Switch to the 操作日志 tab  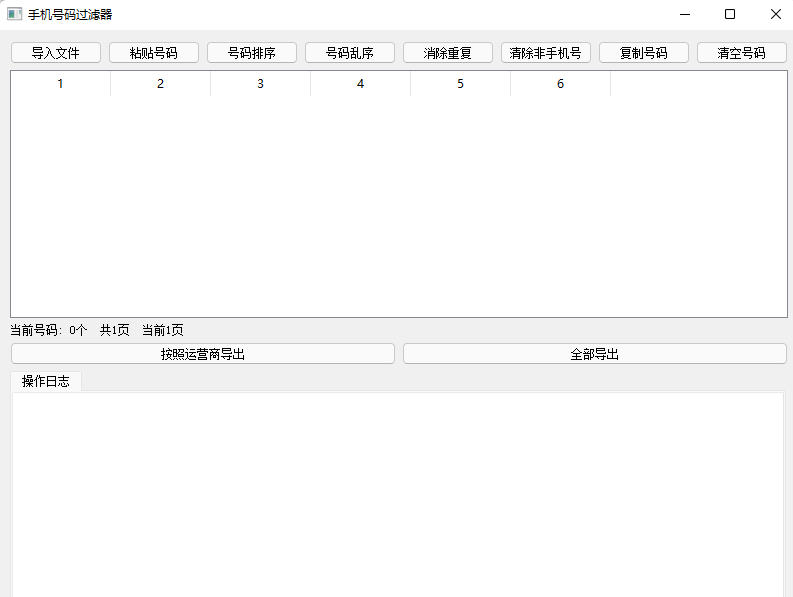(x=46, y=381)
